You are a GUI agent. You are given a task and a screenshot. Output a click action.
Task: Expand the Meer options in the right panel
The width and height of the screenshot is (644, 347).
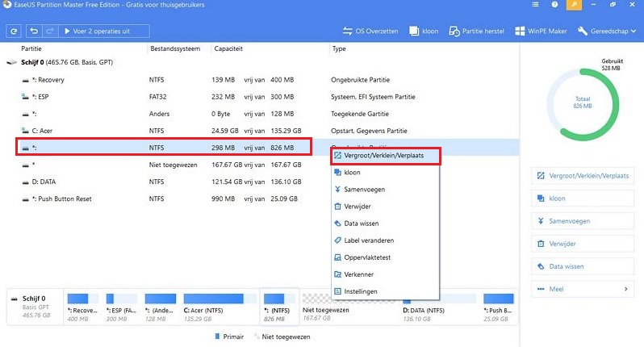tap(583, 289)
